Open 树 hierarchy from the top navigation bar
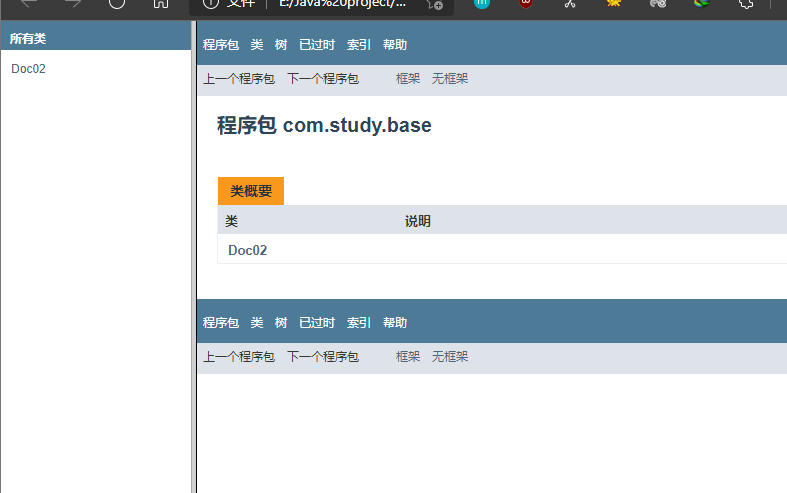Screen dimensions: 787x493 (281, 45)
